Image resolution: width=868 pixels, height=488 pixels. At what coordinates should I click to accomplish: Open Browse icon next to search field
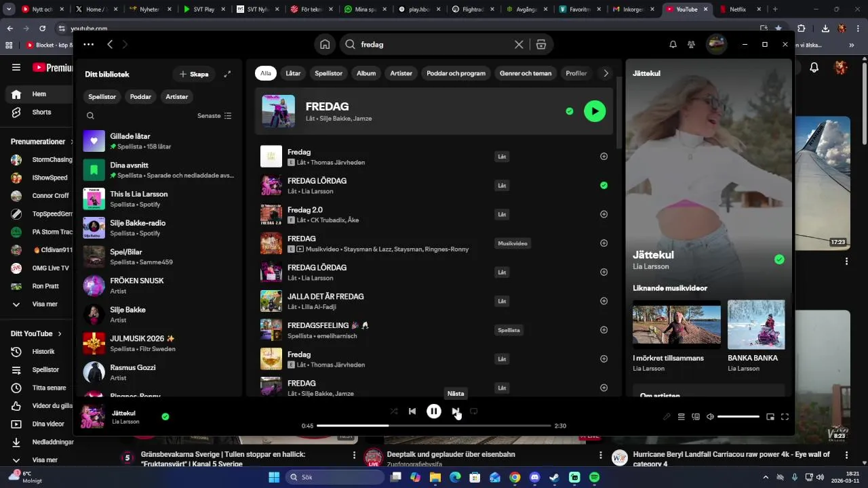click(x=540, y=44)
